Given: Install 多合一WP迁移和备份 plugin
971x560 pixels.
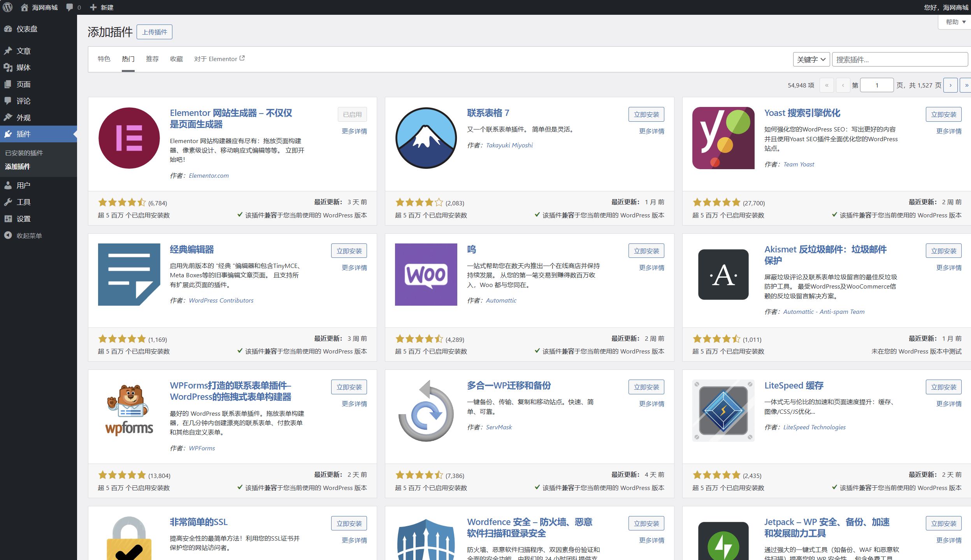Looking at the screenshot, I should coord(646,387).
